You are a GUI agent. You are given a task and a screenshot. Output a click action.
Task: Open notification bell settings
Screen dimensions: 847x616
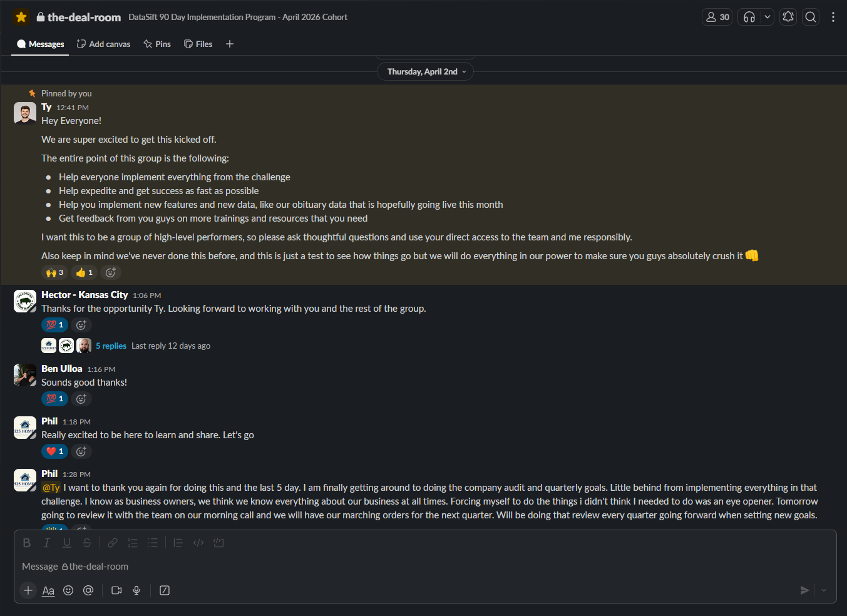click(x=788, y=17)
